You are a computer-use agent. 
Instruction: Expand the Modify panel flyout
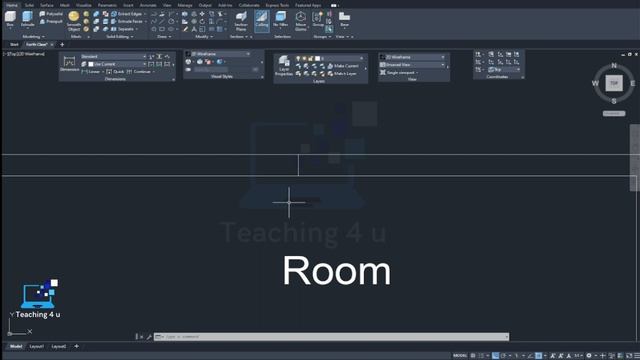(x=204, y=37)
